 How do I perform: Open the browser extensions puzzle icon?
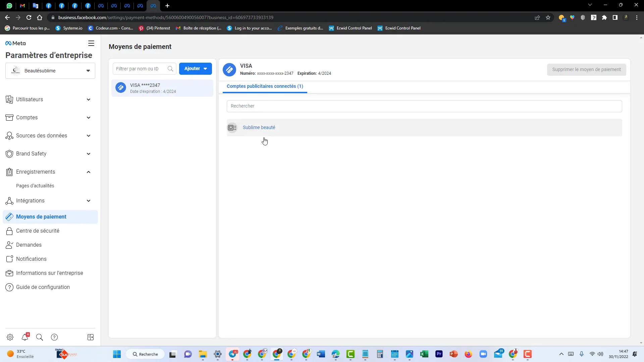[604, 17]
